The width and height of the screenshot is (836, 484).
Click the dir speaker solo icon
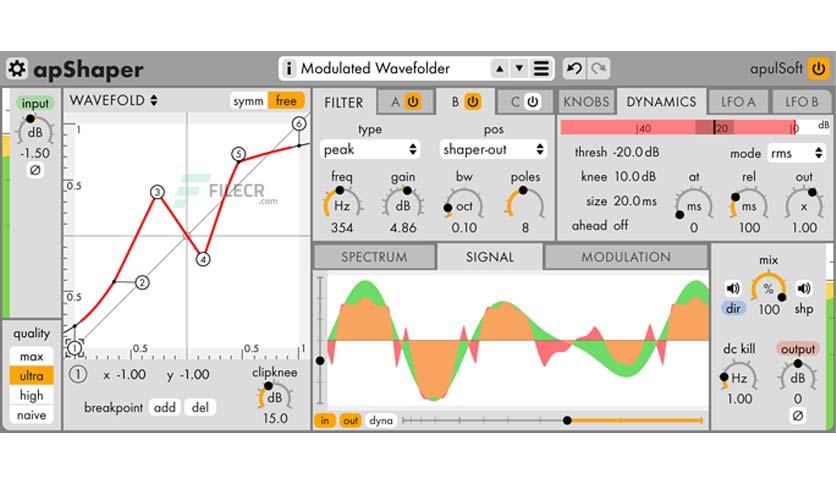pyautogui.click(x=733, y=288)
